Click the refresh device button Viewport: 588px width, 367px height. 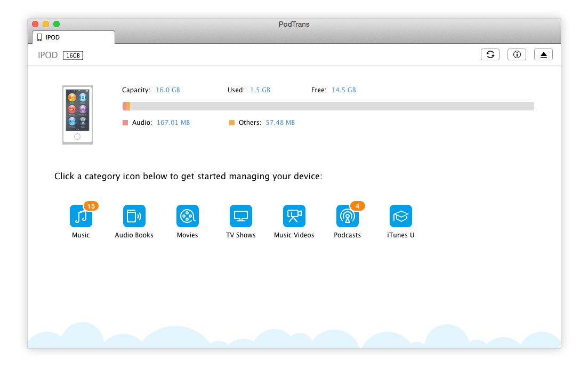pyautogui.click(x=490, y=54)
